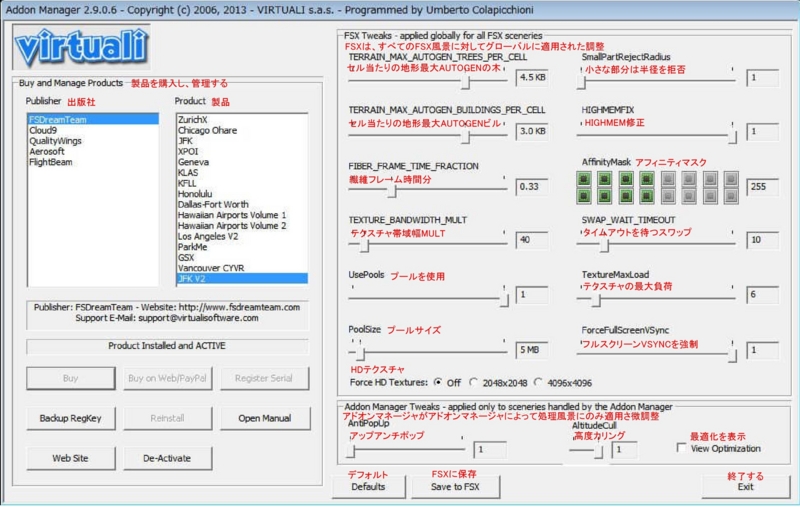Image resolution: width=800 pixels, height=507 pixels.
Task: Exit the Addon Manager
Action: (x=745, y=487)
